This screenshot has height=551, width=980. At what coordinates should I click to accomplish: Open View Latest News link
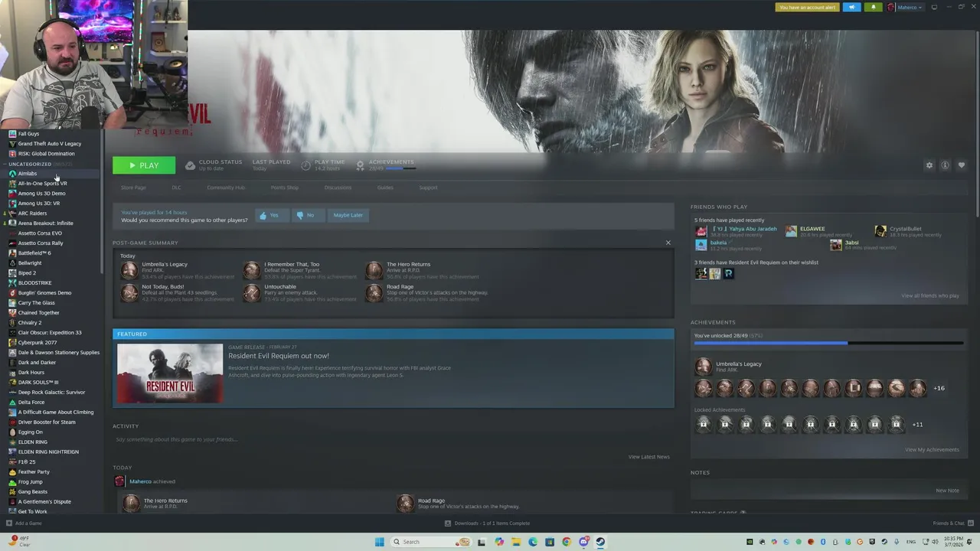click(x=648, y=457)
